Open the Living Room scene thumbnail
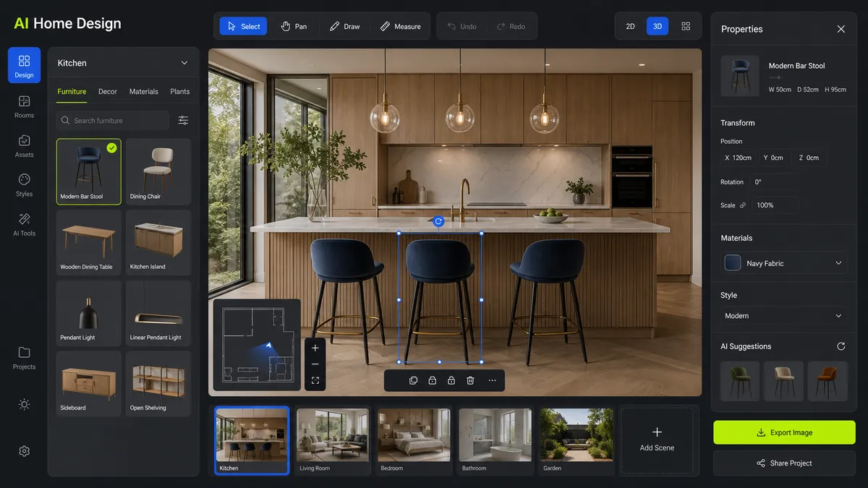Screen dimensions: 868x488 pyautogui.click(x=333, y=440)
